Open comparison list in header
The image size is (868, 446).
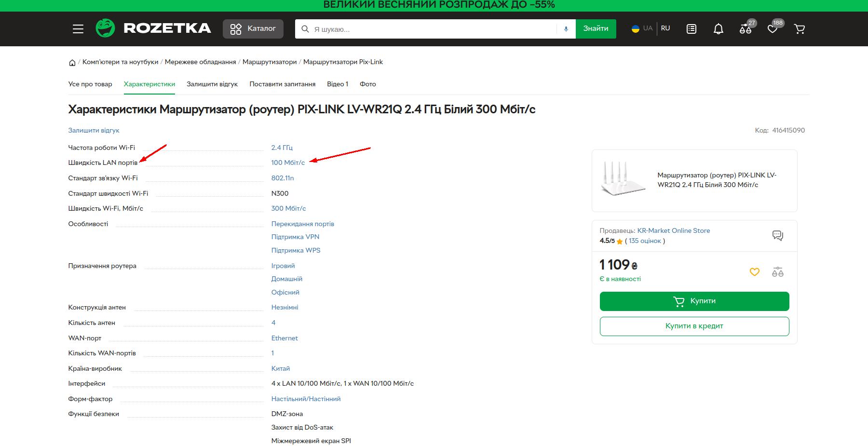[746, 28]
